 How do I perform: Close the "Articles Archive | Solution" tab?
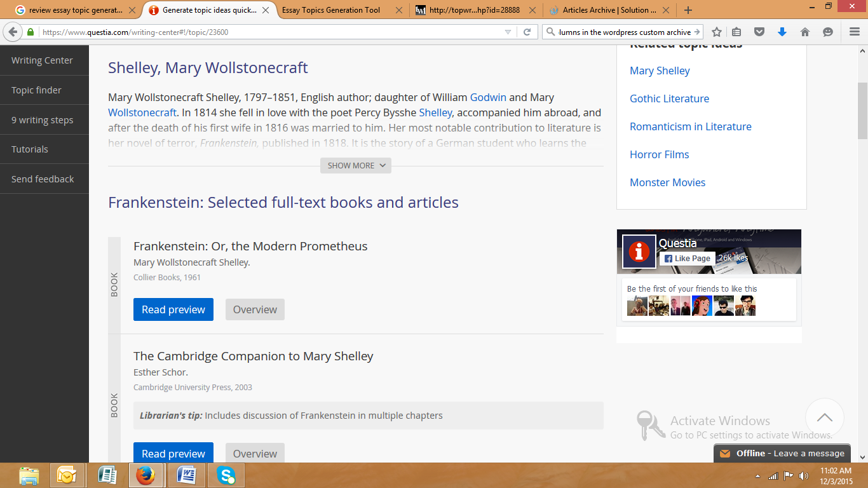[665, 10]
